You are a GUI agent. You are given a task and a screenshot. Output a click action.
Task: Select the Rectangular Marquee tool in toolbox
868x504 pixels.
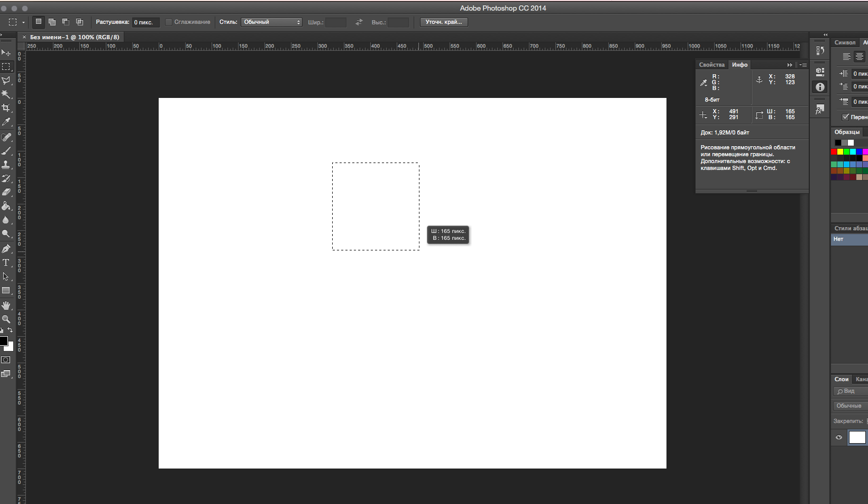click(6, 67)
